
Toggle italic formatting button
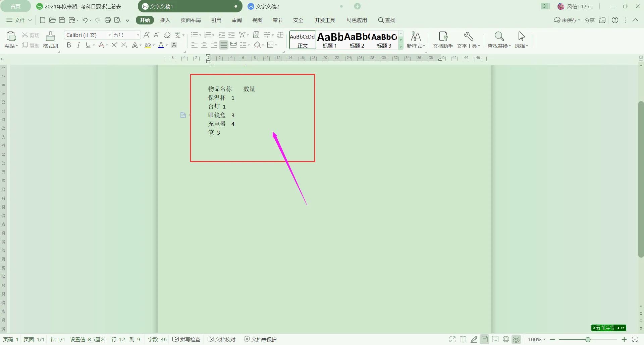click(78, 45)
